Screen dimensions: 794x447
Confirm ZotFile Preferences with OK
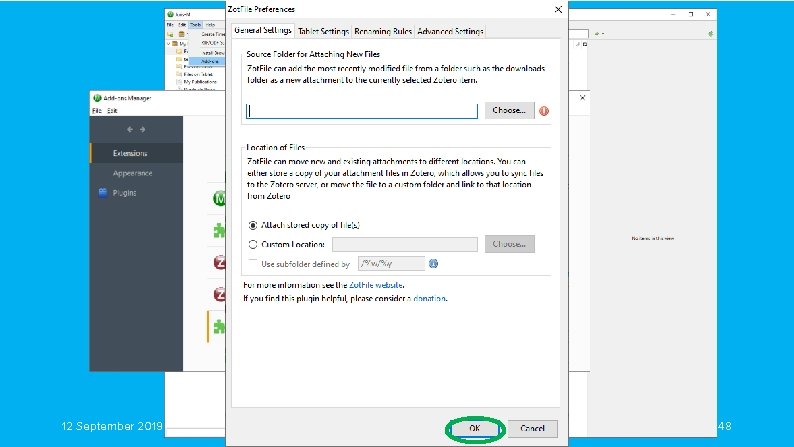pos(474,428)
